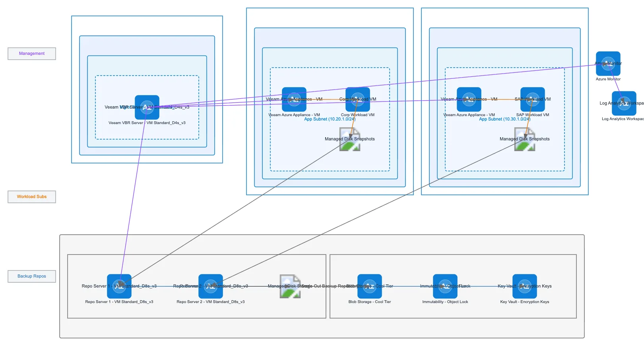Click the App Subnet (10.20.1.0/24) label
This screenshot has height=346, width=644.
[330, 119]
